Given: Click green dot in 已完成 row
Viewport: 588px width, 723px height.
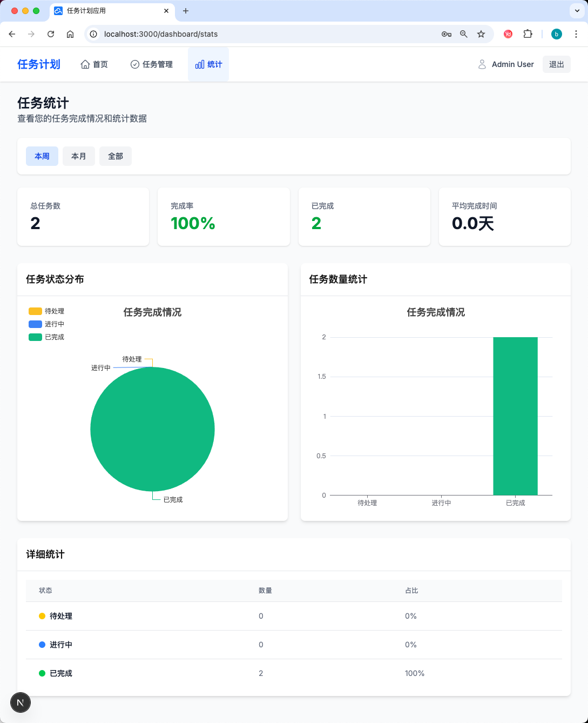Looking at the screenshot, I should (x=42, y=673).
